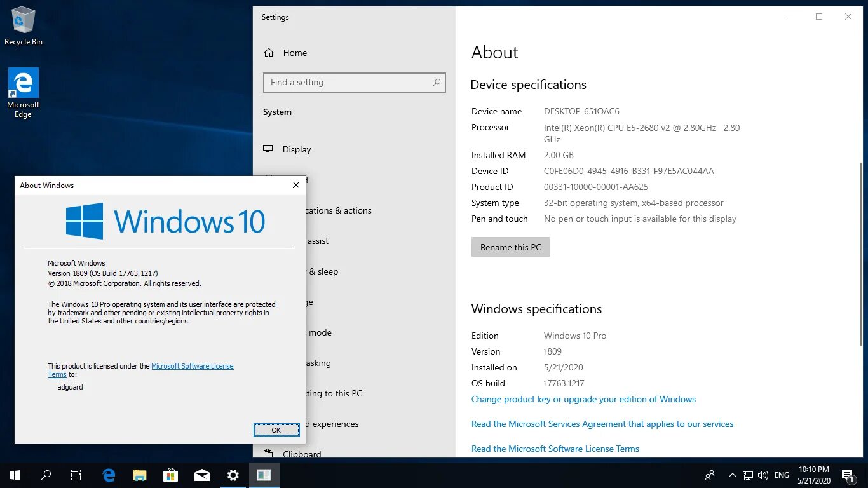Click the Version 1809 (OS Build 17763.1217) line in dialog
Image resolution: width=868 pixels, height=488 pixels.
(103, 273)
